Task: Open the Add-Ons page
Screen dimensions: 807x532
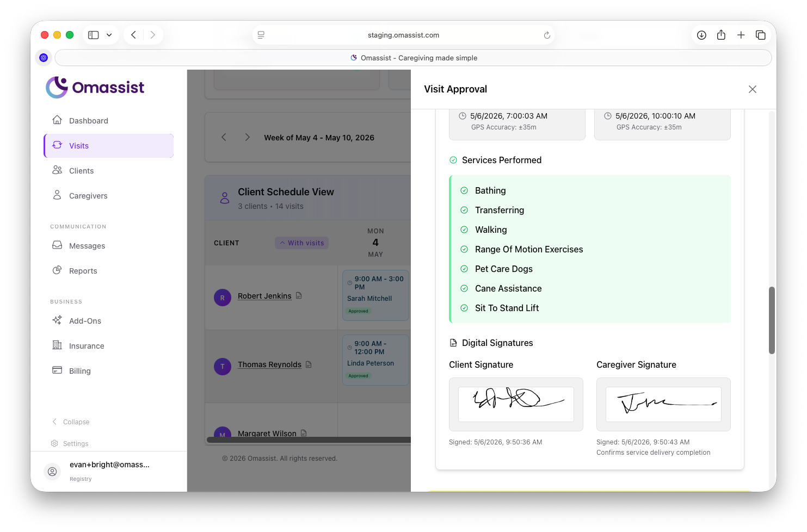Action: pyautogui.click(x=108, y=321)
